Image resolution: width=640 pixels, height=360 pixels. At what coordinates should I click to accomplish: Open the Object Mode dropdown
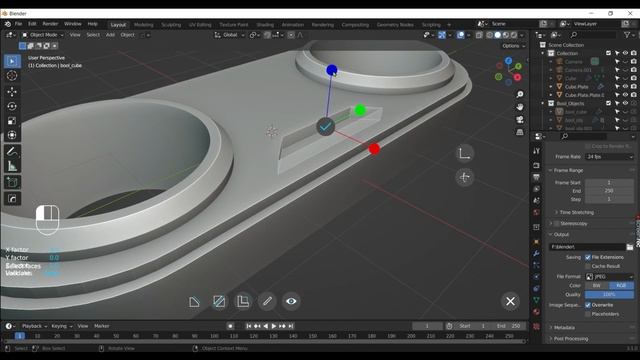tap(43, 35)
